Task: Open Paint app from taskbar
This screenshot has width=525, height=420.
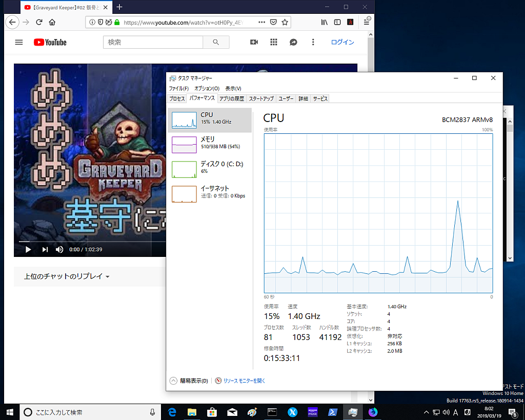Action: [x=252, y=412]
